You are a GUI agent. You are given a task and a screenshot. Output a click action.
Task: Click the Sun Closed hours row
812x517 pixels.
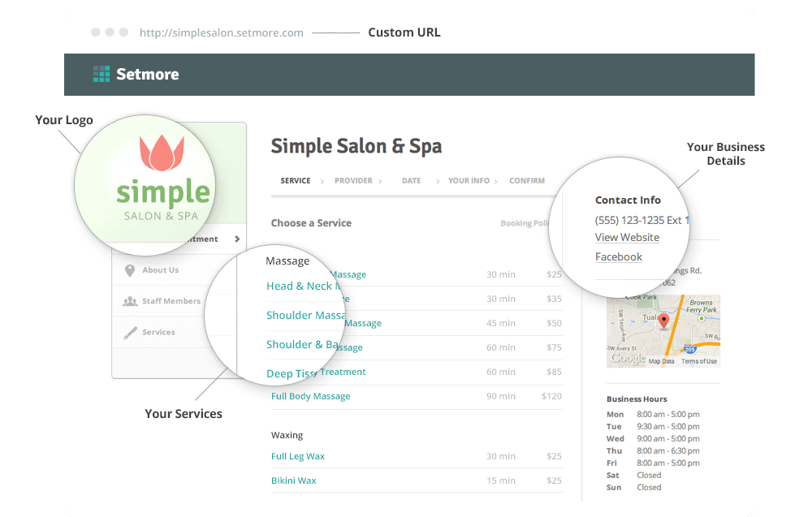(634, 488)
